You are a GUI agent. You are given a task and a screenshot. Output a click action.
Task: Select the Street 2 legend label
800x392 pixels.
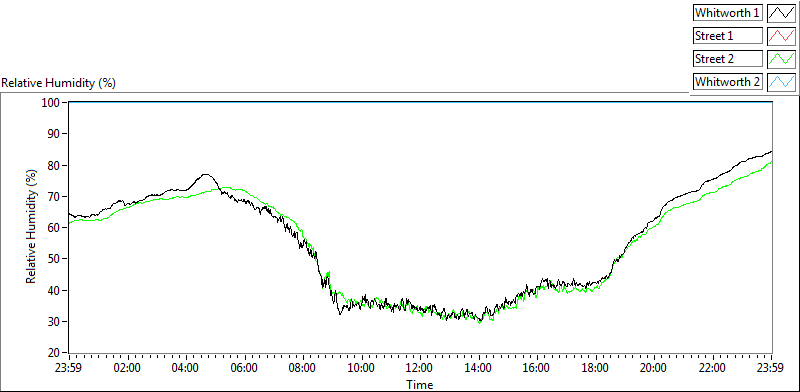pyautogui.click(x=727, y=58)
